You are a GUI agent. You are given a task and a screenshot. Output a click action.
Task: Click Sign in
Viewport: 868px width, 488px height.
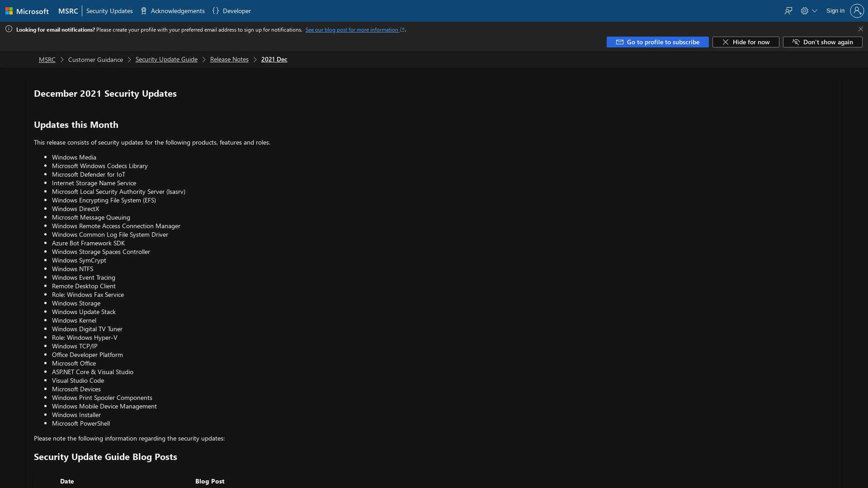835,11
